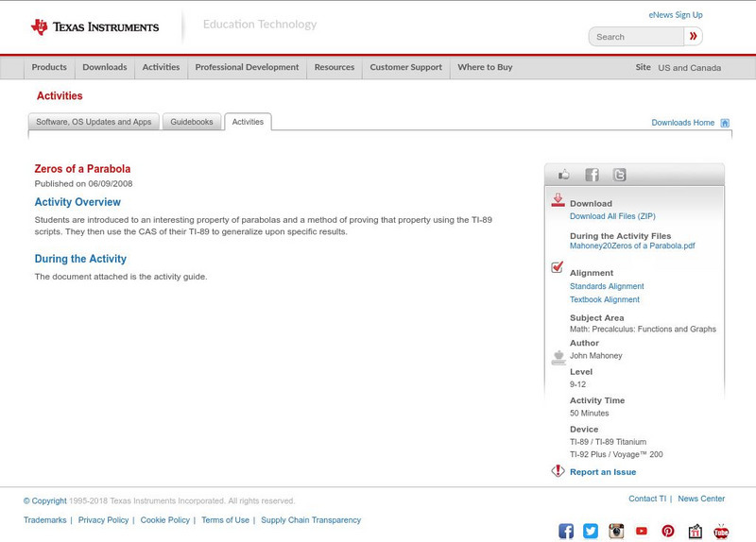
Task: Switch to the Guidebooks tab
Action: [x=192, y=122]
